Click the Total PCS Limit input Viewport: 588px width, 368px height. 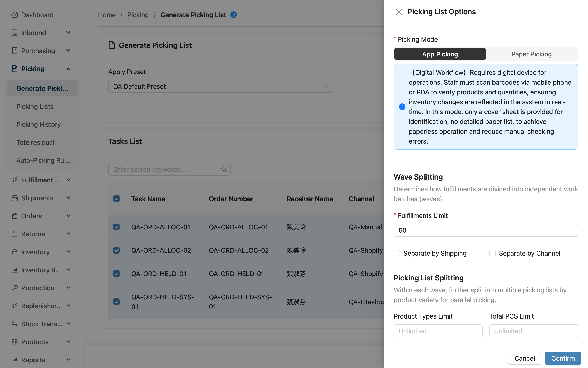coord(533,331)
